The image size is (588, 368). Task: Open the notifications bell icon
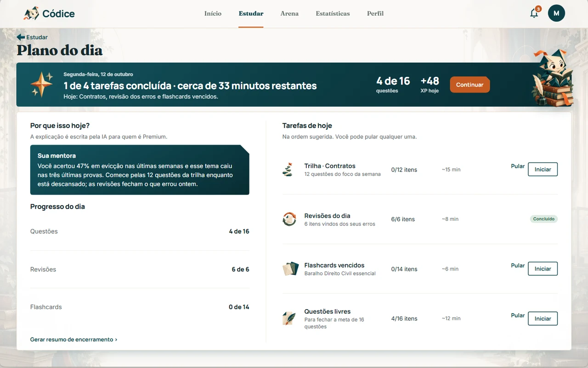[534, 13]
